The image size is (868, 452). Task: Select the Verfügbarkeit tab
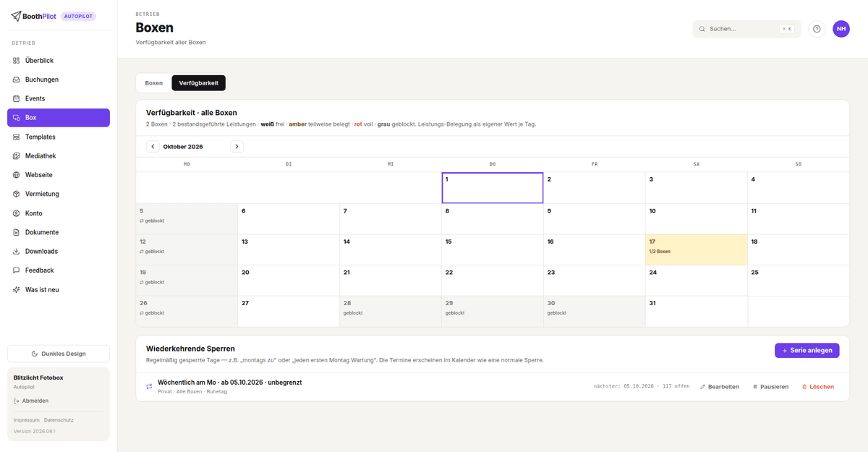tap(199, 83)
